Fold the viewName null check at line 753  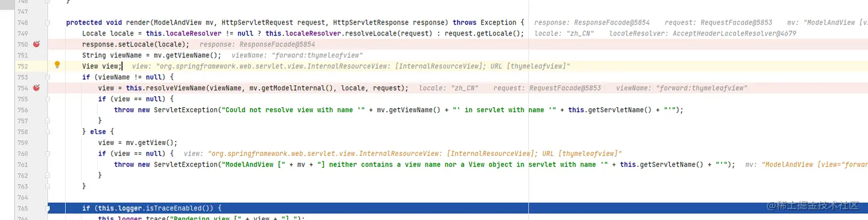[48, 77]
